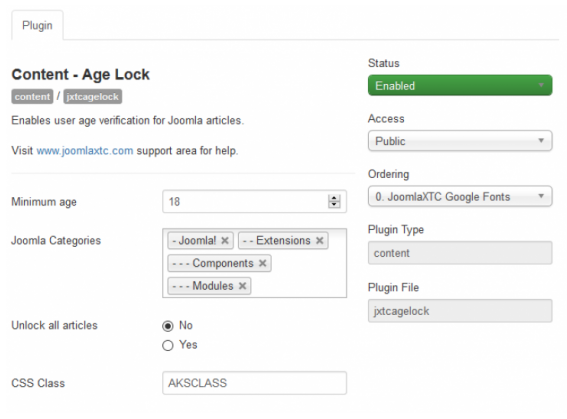Remove the Extensions category tag
This screenshot has width=567, height=419.
[x=319, y=241]
